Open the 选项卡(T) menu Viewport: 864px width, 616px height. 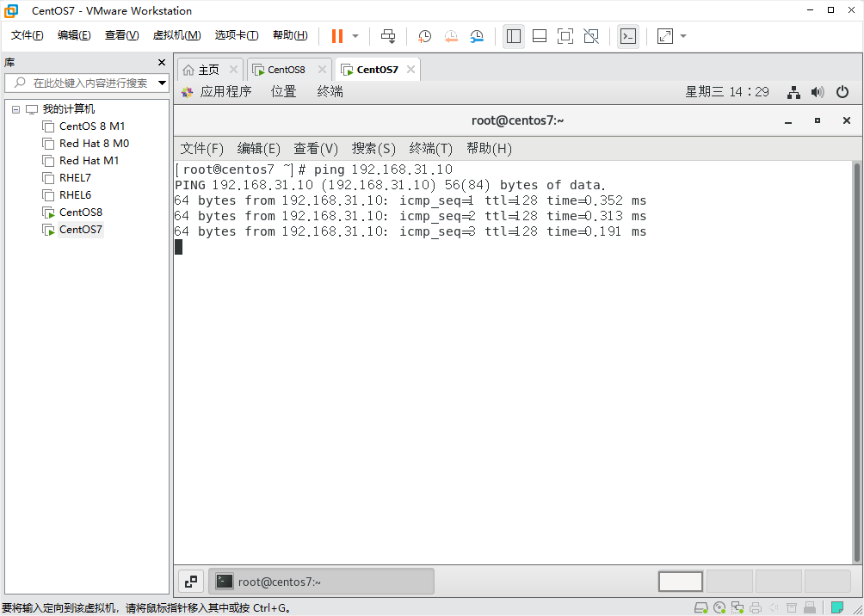tap(237, 35)
